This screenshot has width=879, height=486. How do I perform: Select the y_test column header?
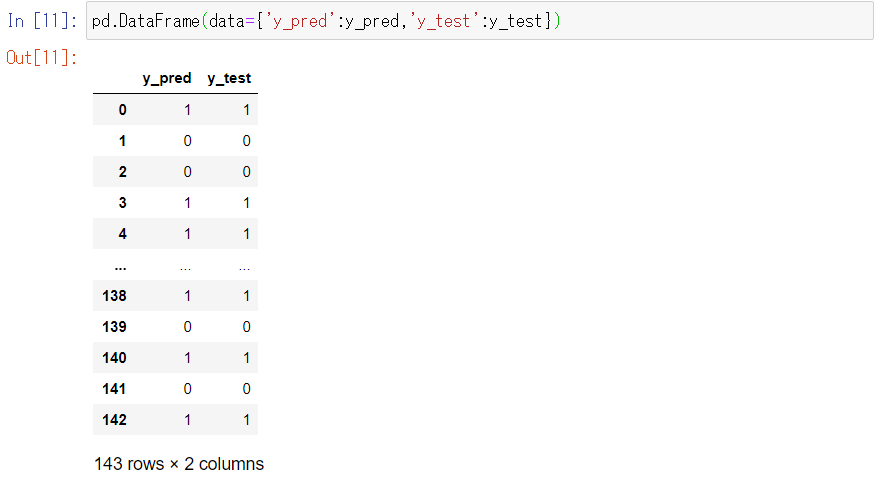[x=229, y=78]
